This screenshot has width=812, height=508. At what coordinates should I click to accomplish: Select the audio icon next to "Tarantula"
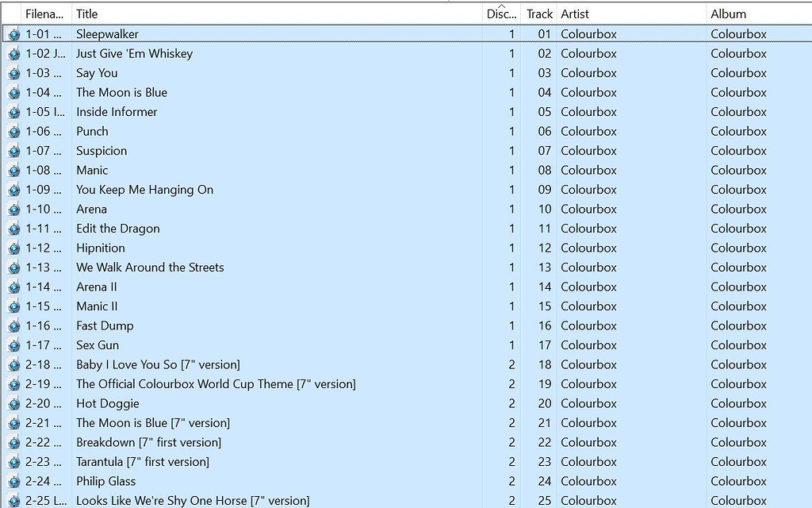tap(14, 461)
